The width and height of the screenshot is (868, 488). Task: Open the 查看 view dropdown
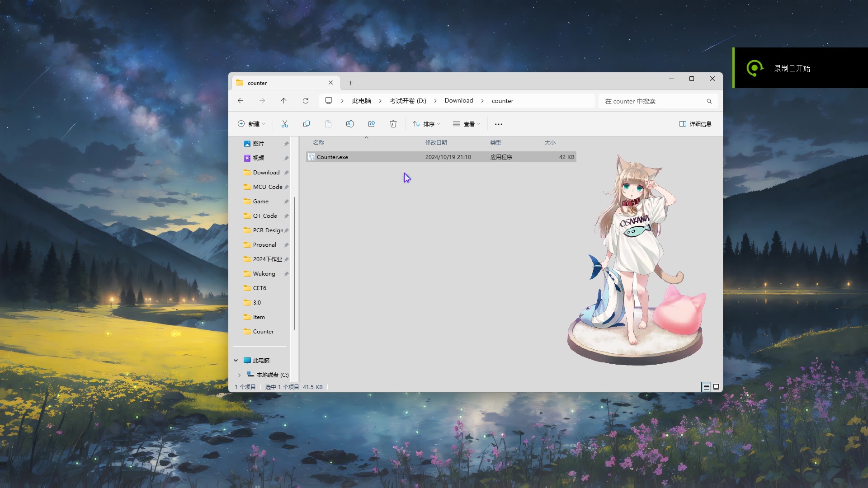(x=466, y=124)
